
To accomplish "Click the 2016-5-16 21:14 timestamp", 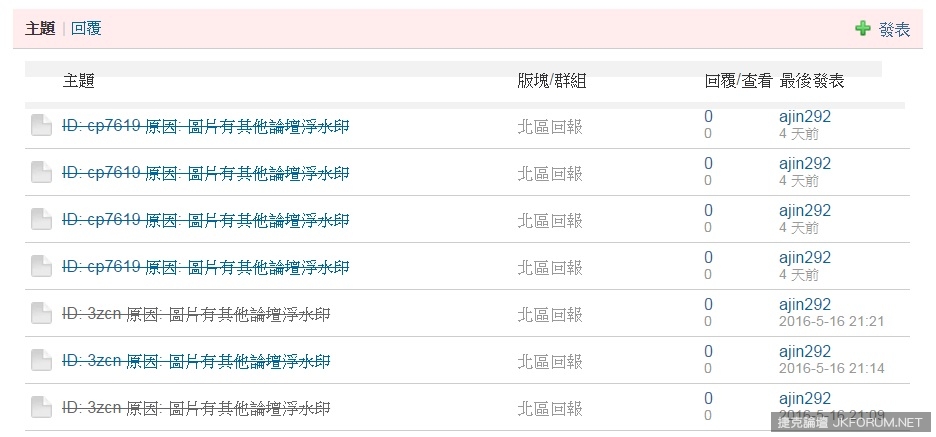I will click(x=832, y=368).
